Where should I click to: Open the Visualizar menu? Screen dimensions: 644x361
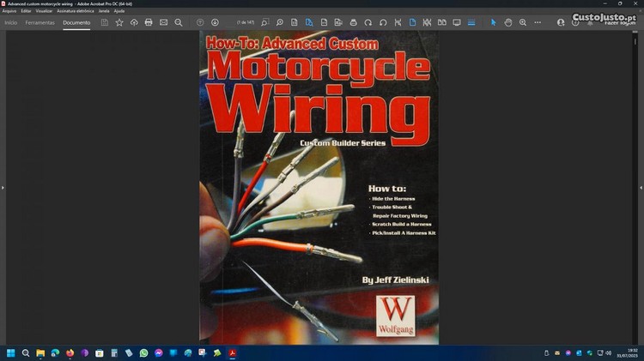point(44,11)
